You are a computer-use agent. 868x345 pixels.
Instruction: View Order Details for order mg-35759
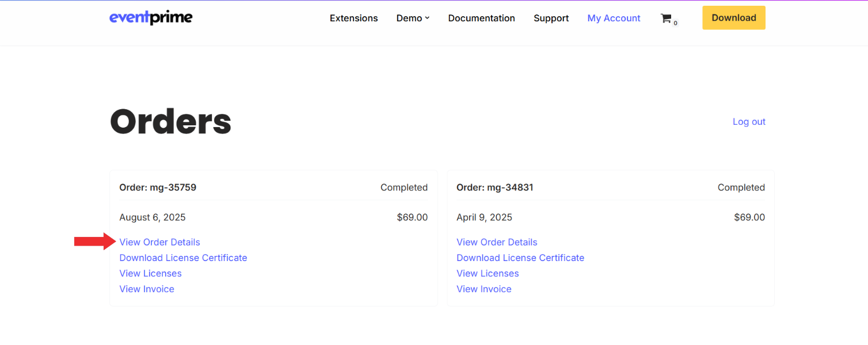(159, 242)
